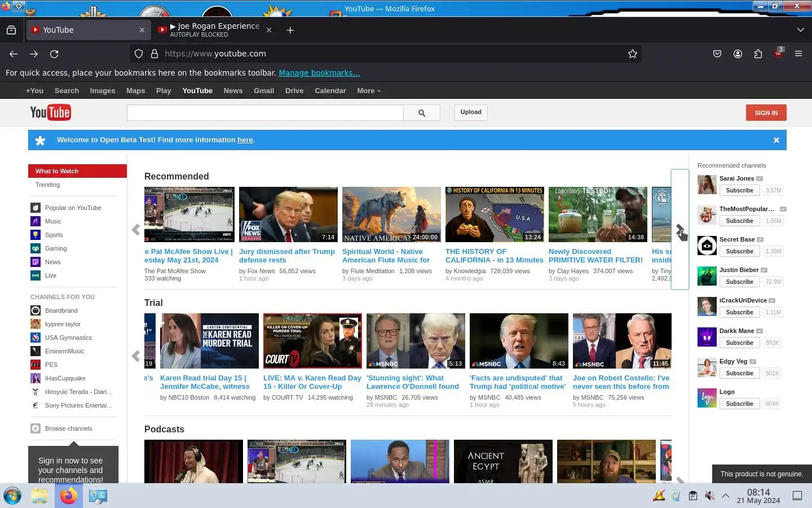Subscribe to Darkk Mane
The width and height of the screenshot is (812, 508).
[739, 343]
